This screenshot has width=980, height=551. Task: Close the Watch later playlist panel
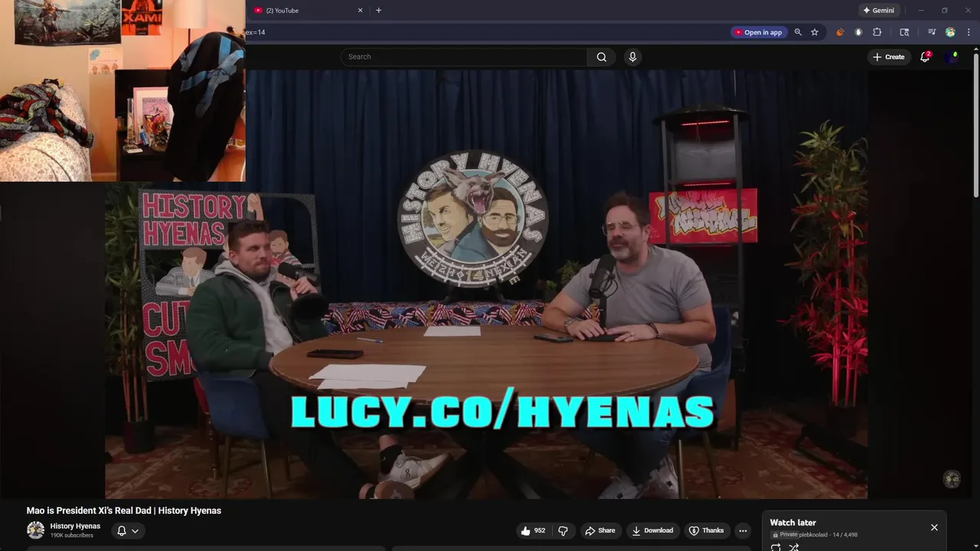[x=934, y=527]
